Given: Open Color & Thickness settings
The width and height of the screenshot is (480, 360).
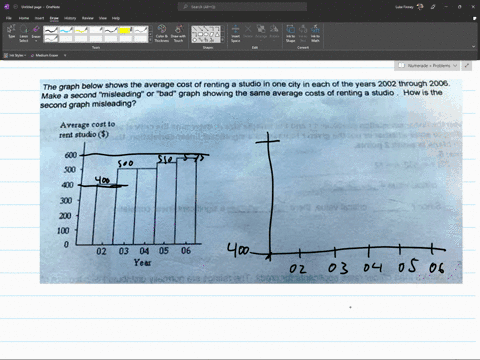Looking at the screenshot, I should pyautogui.click(x=162, y=33).
